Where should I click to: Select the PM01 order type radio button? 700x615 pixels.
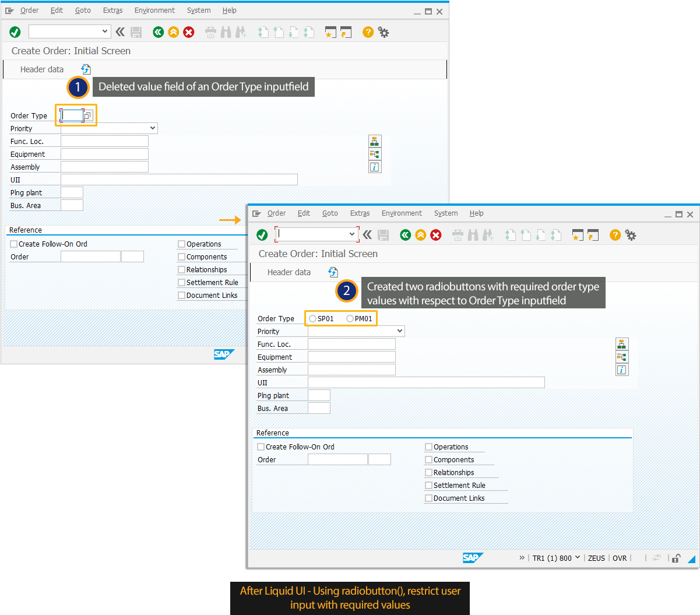(x=350, y=319)
